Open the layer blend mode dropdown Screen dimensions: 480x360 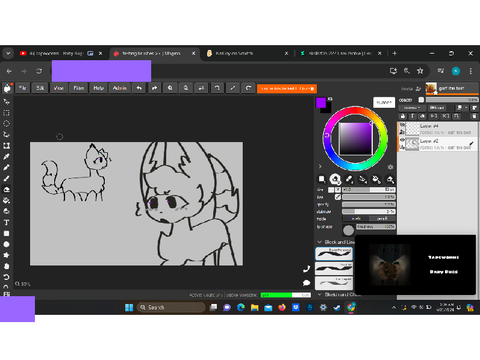tap(412, 108)
